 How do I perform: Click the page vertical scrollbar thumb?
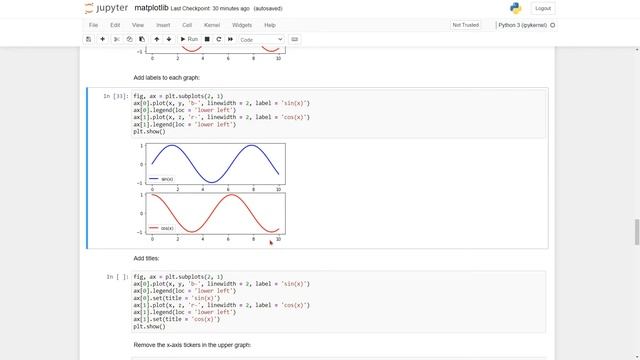click(x=637, y=232)
